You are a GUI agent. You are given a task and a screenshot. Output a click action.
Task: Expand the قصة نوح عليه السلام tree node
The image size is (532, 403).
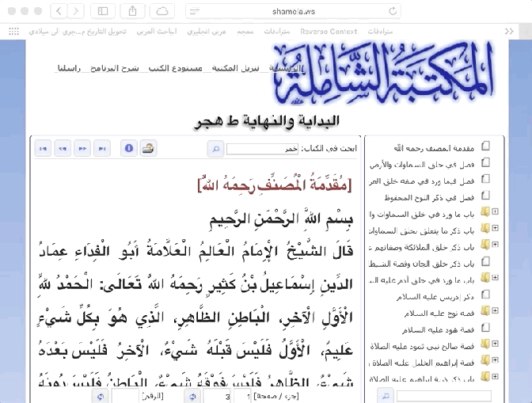pos(495,311)
